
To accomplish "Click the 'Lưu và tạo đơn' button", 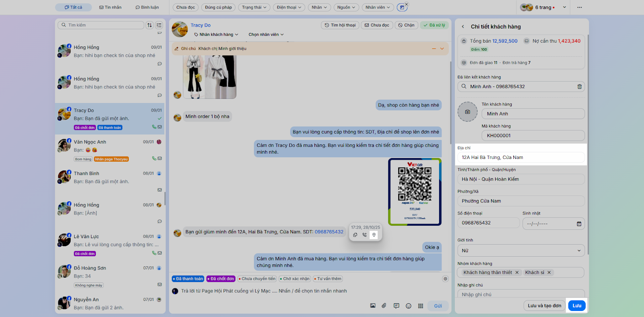I will [x=544, y=306].
